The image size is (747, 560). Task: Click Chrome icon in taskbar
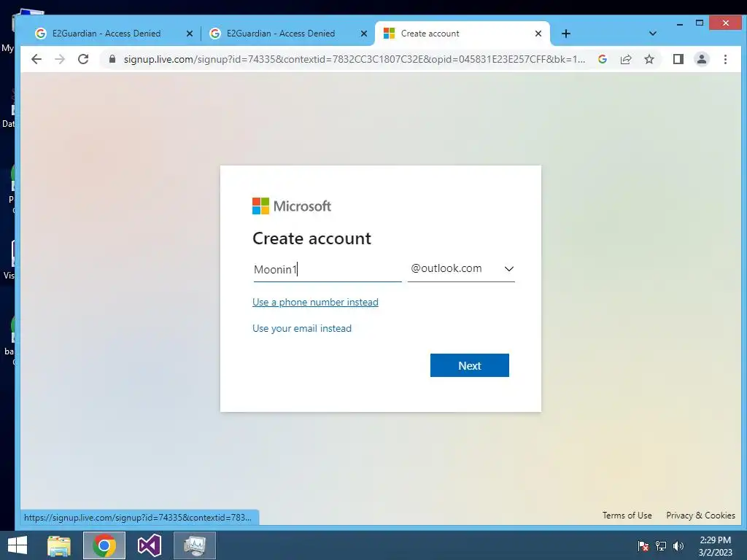[x=104, y=545]
